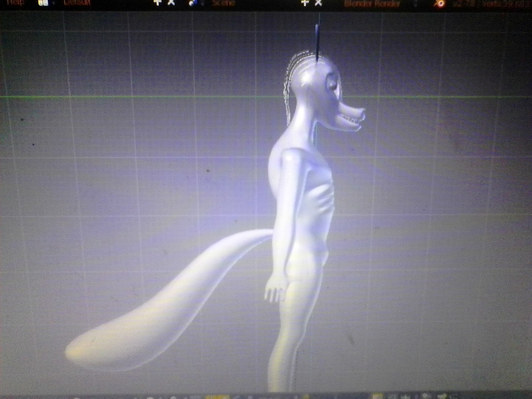Add a new screen layout with plus icon

pos(158,3)
